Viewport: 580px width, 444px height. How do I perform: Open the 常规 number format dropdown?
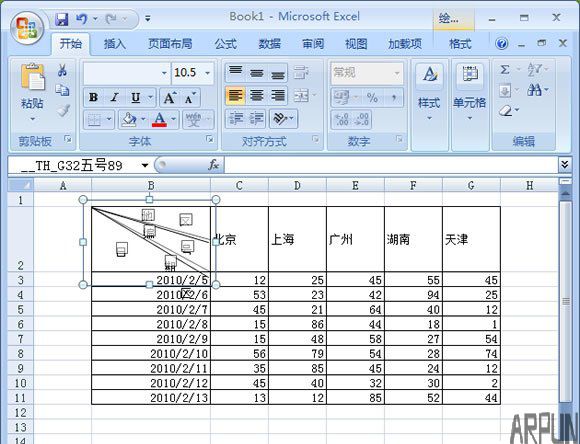[397, 73]
